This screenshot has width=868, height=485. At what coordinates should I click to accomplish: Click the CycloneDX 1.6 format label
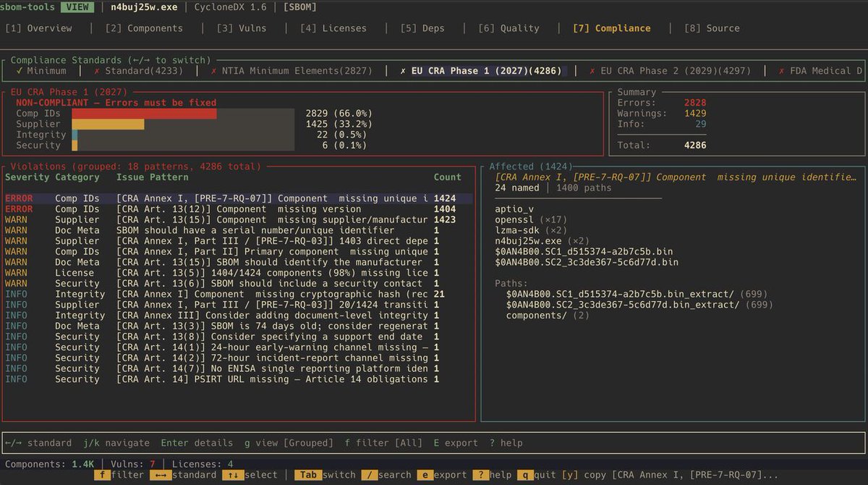231,7
